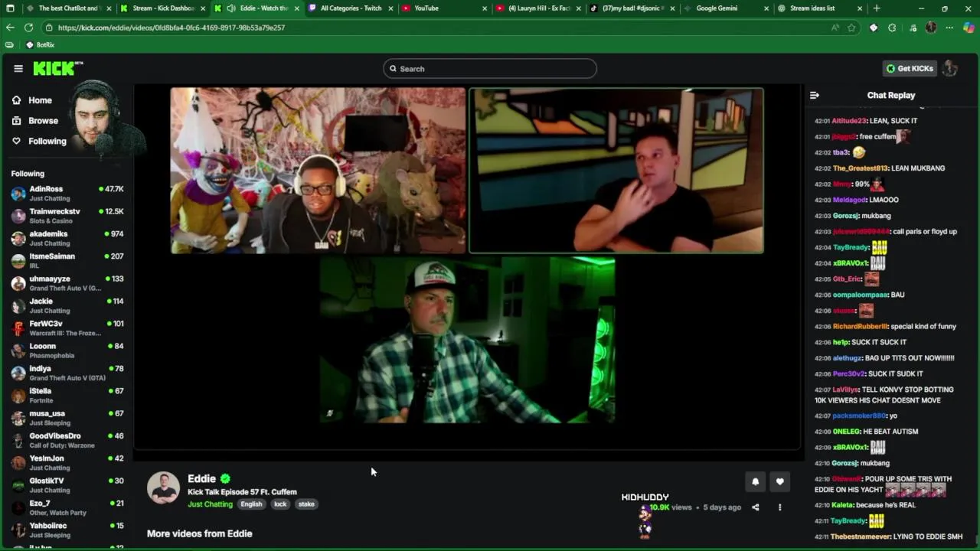This screenshot has width=980, height=551.
Task: Click username RichardRubberIII in chat
Action: [861, 327]
